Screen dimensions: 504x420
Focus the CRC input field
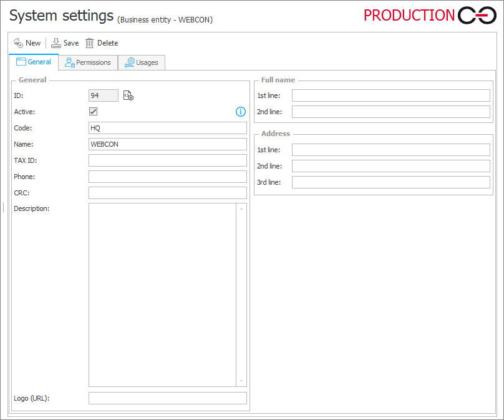click(168, 193)
